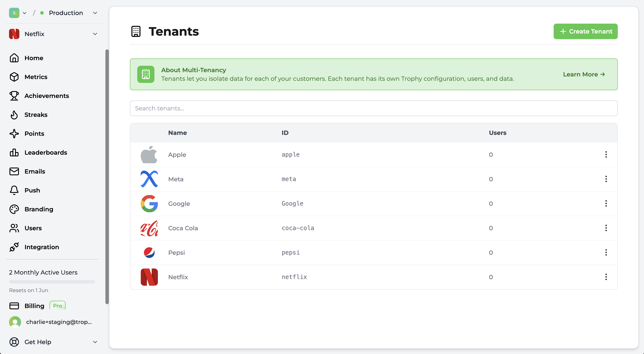Click the 'Google' tenant name
Screen dimensions: 644x354
[x=179, y=204]
